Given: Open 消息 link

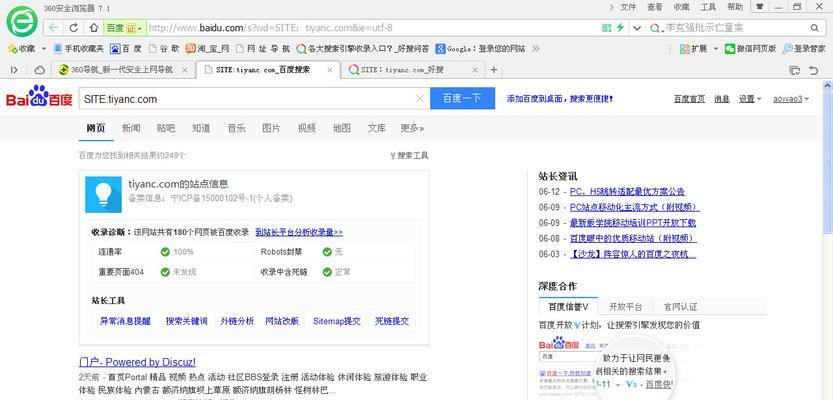Looking at the screenshot, I should (x=722, y=99).
